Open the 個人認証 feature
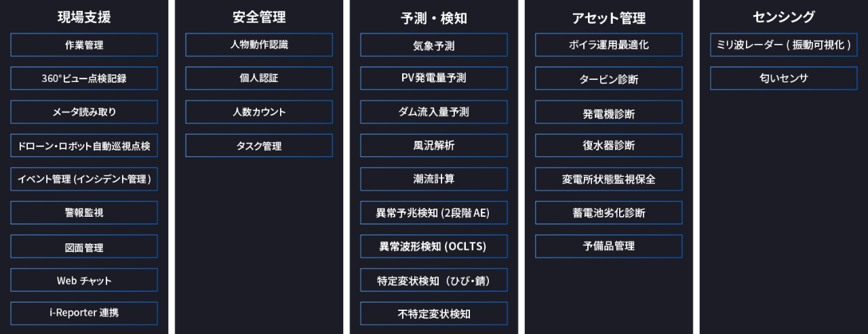The image size is (868, 334). pyautogui.click(x=259, y=79)
